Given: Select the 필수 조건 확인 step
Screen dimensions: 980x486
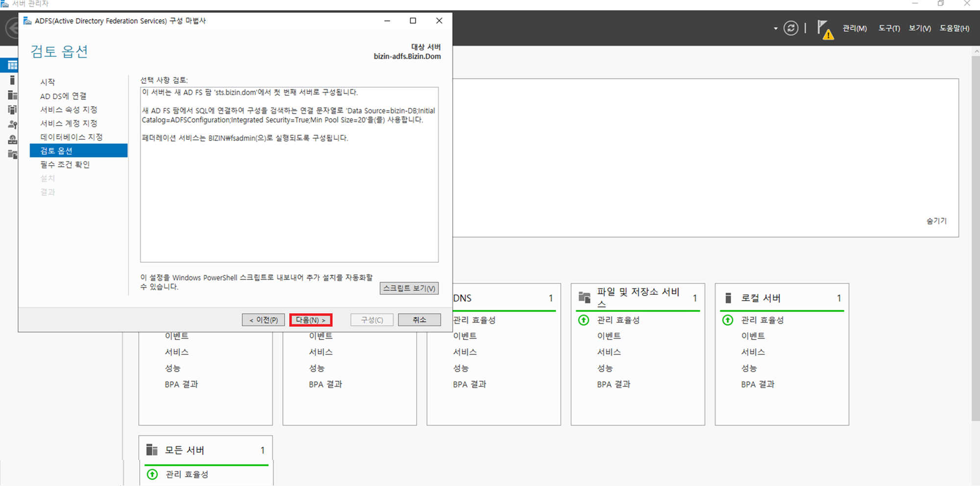Looking at the screenshot, I should [65, 164].
